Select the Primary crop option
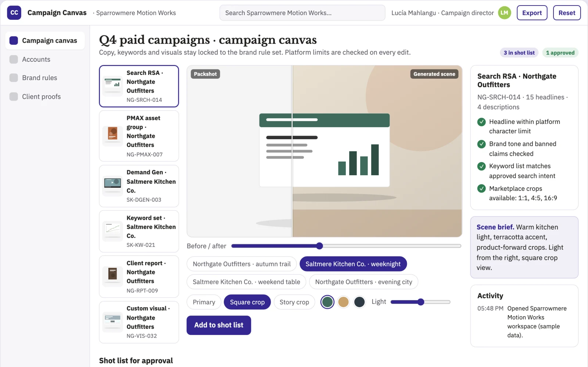 (x=204, y=302)
